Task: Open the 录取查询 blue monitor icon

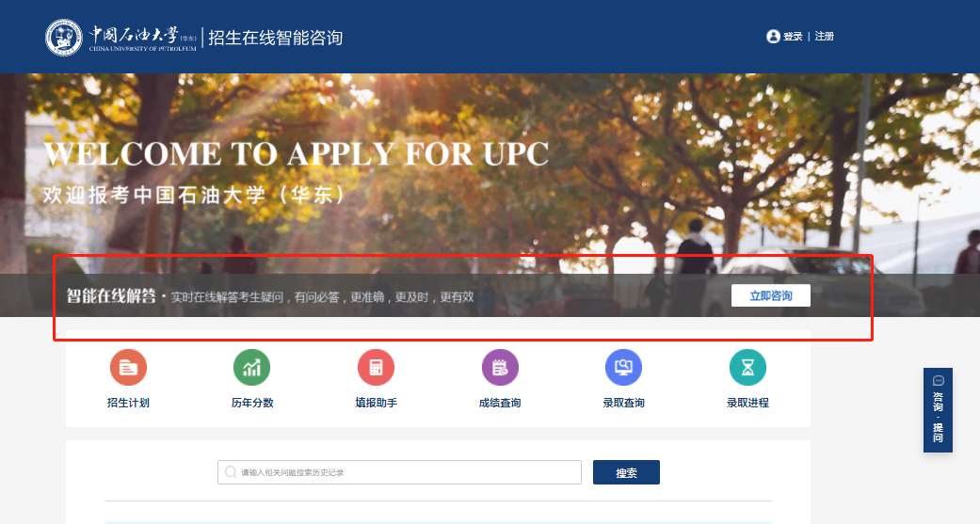Action: [624, 367]
